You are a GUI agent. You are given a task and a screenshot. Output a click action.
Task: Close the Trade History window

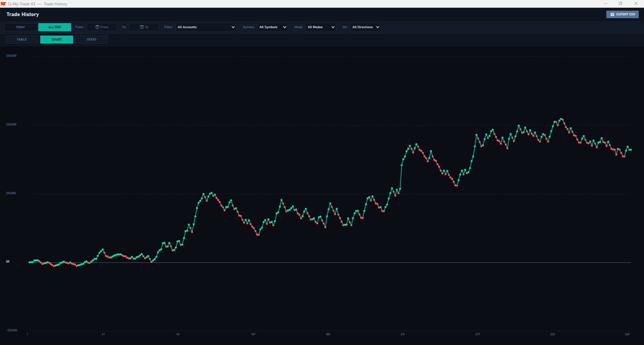pyautogui.click(x=635, y=3)
